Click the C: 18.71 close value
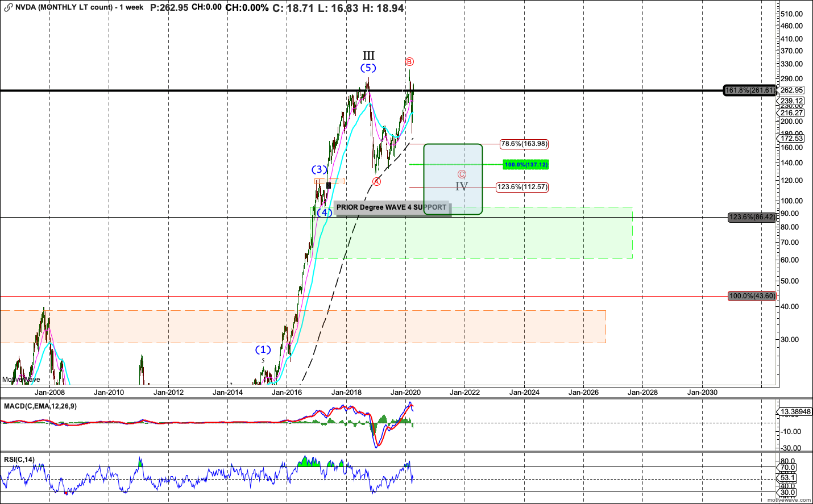Image resolution: width=813 pixels, height=504 pixels. coord(293,8)
